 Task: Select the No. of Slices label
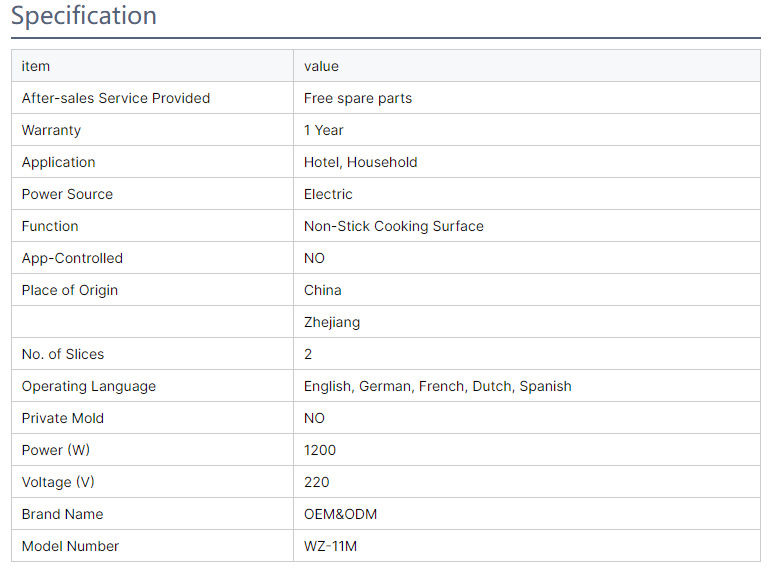pos(63,354)
